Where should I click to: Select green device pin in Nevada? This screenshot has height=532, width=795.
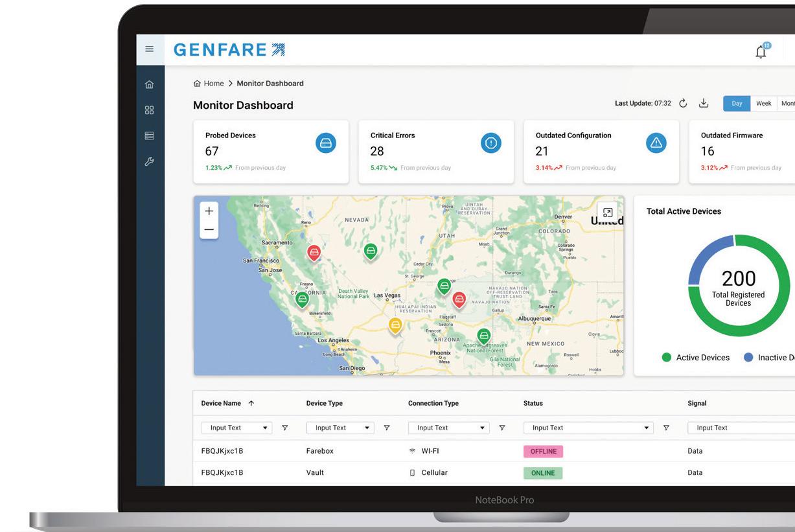coord(370,251)
